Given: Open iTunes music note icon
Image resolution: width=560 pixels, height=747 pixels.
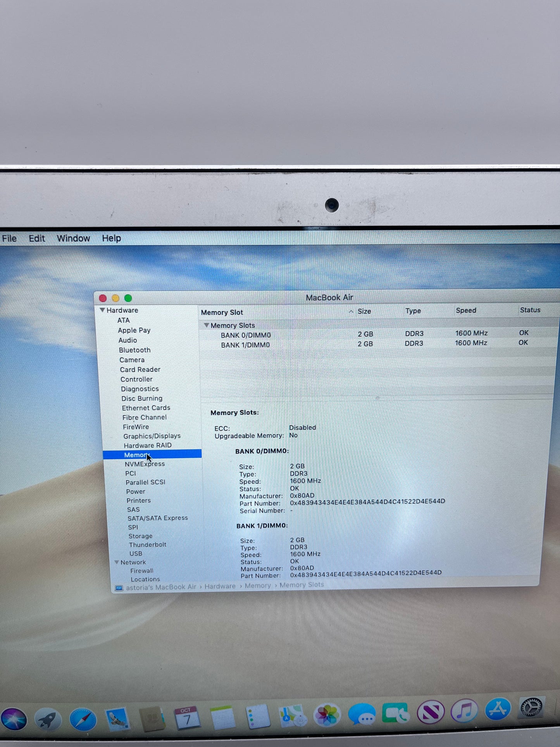Looking at the screenshot, I should tap(464, 711).
